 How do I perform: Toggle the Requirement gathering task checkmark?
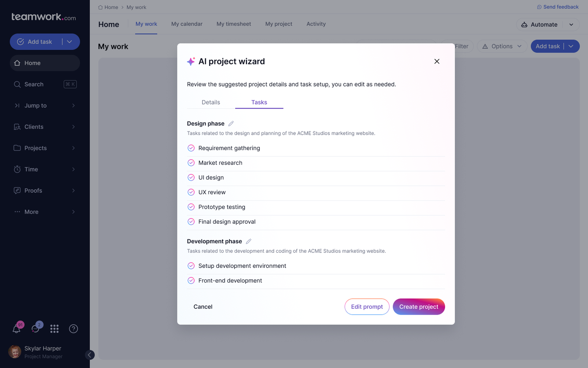tap(191, 148)
